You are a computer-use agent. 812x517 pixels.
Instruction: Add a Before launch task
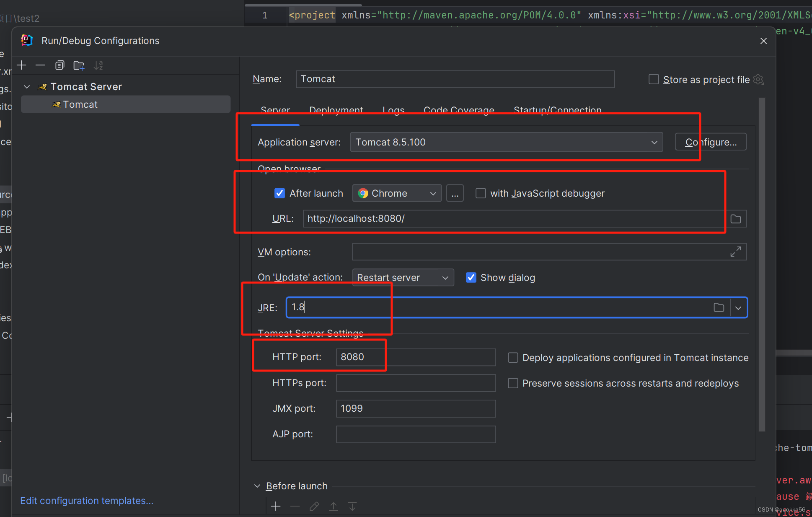pyautogui.click(x=276, y=507)
